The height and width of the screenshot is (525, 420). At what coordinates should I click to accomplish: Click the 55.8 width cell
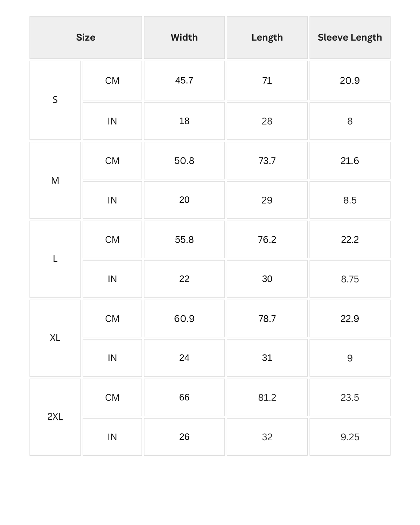(x=184, y=240)
